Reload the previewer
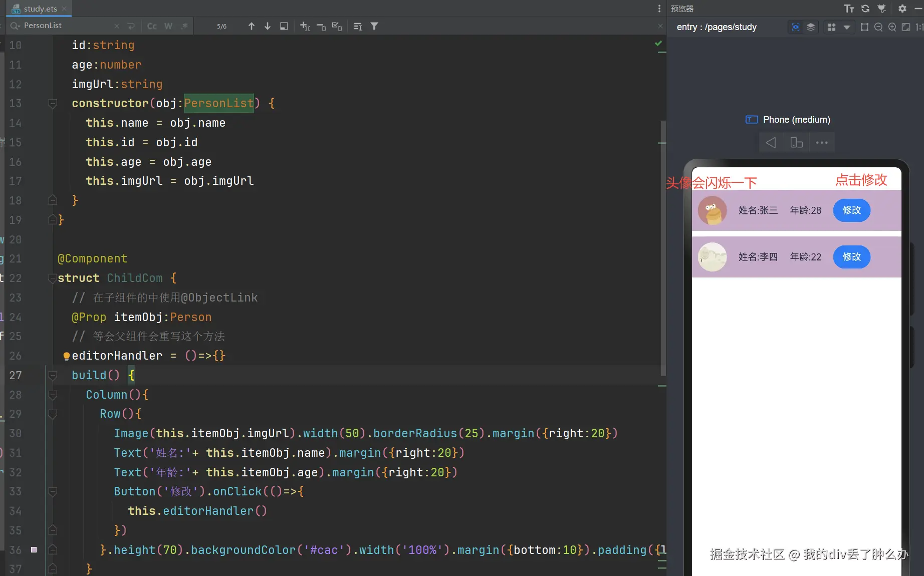The height and width of the screenshot is (576, 924). click(x=865, y=9)
